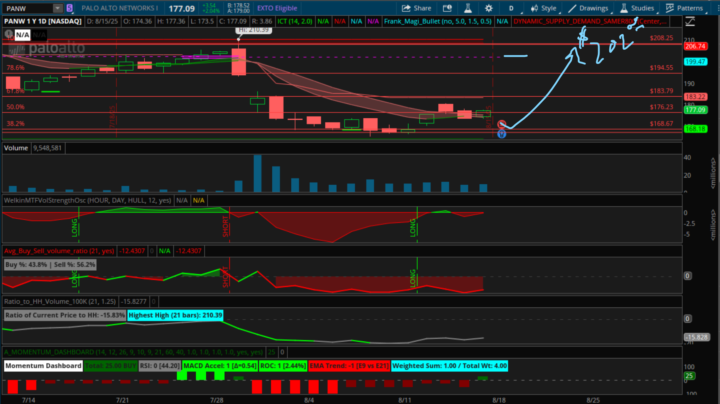Click the 50.0% Fibonacci percentage label
Screen dimensions: 720x404
coord(15,107)
